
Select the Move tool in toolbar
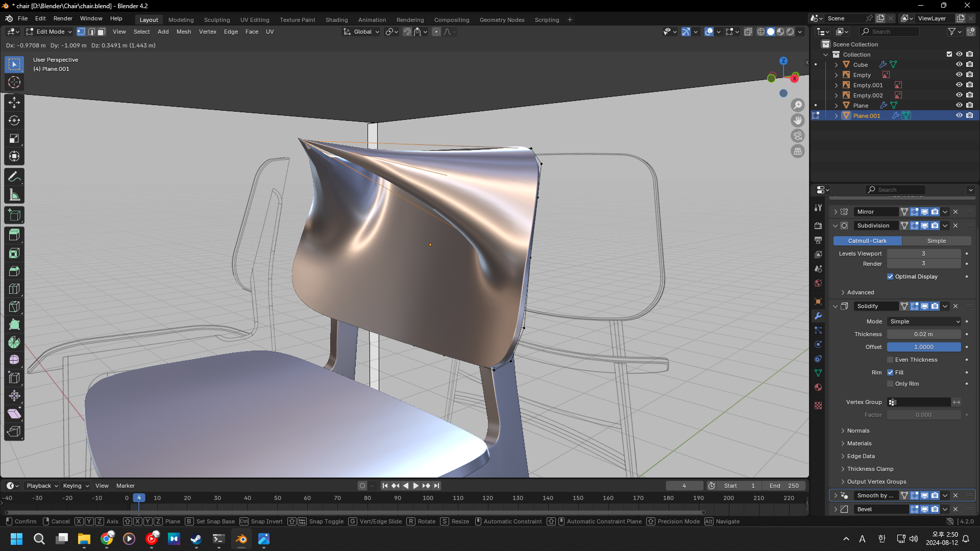click(14, 103)
